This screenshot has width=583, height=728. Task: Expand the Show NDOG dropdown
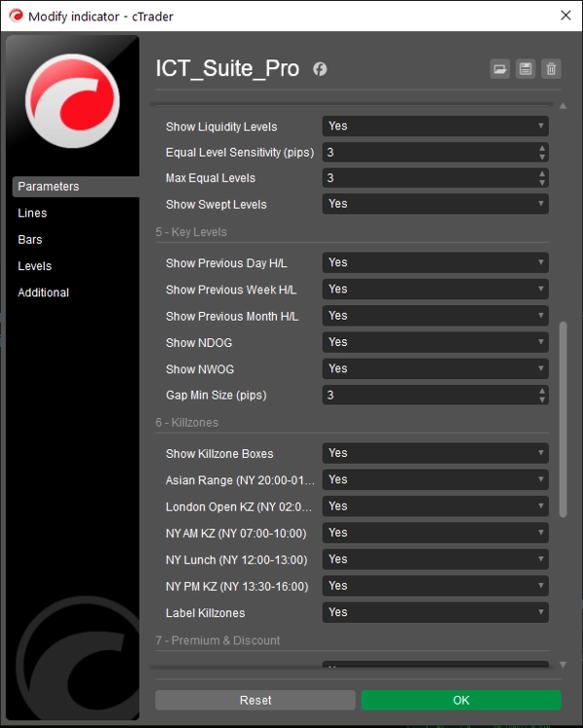(x=435, y=342)
